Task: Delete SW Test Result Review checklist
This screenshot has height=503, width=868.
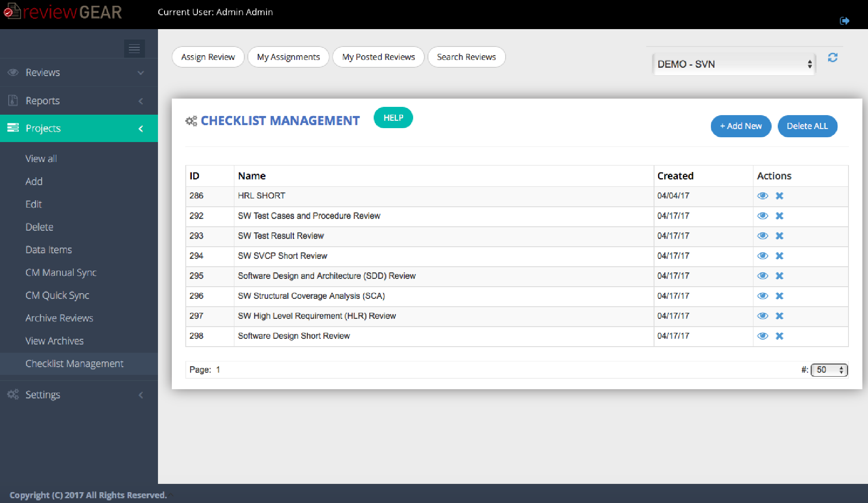Action: click(779, 236)
